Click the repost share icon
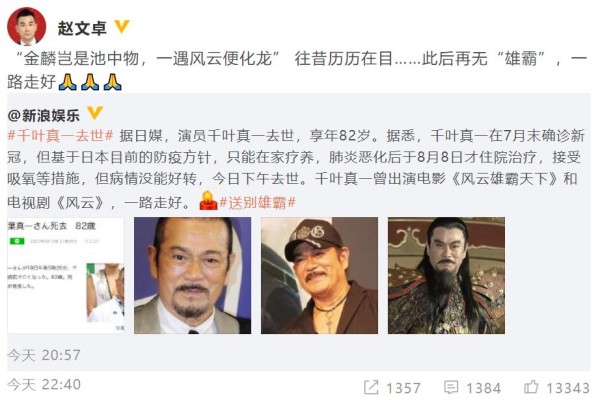Image resolution: width=600 pixels, height=403 pixels. point(371,387)
